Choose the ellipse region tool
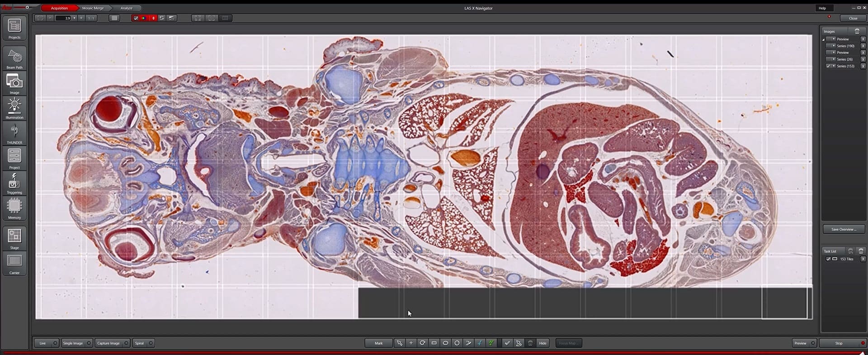 point(445,343)
